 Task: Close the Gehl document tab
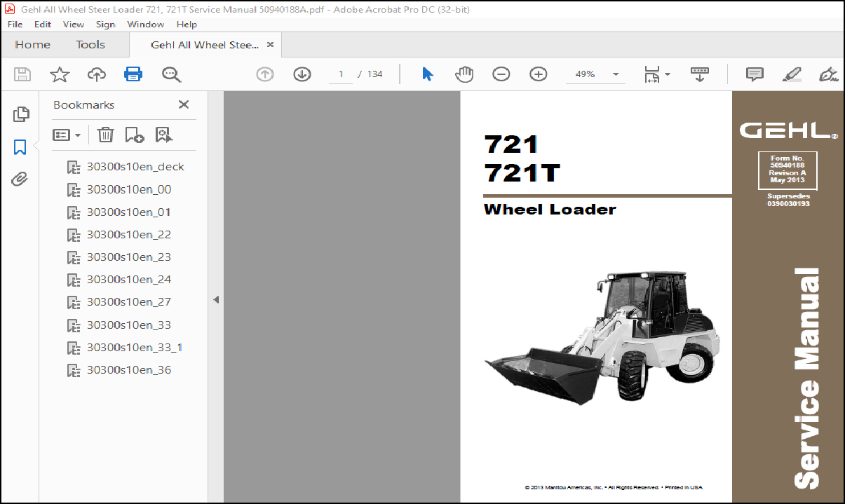[271, 45]
